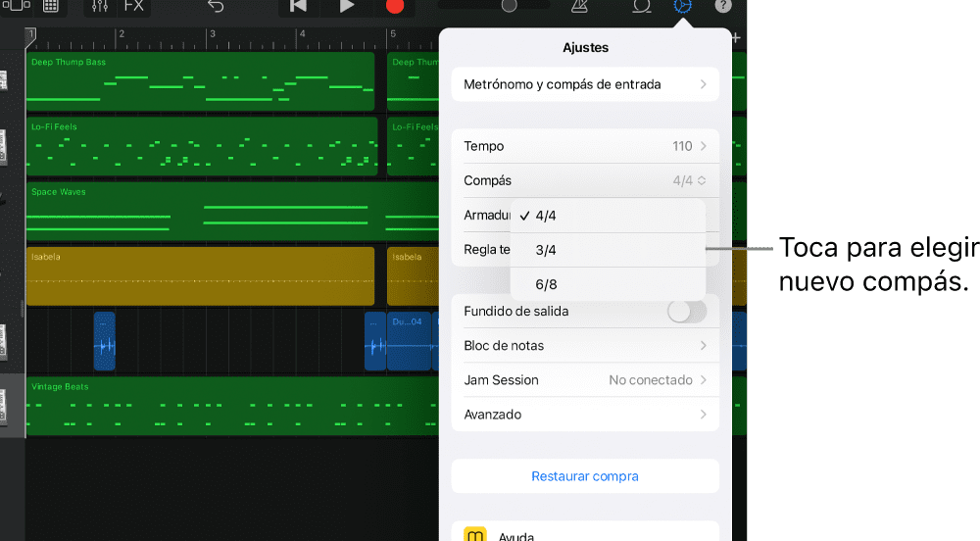Select the Space Waves region
This screenshot has width=980, height=541.
(x=232, y=211)
